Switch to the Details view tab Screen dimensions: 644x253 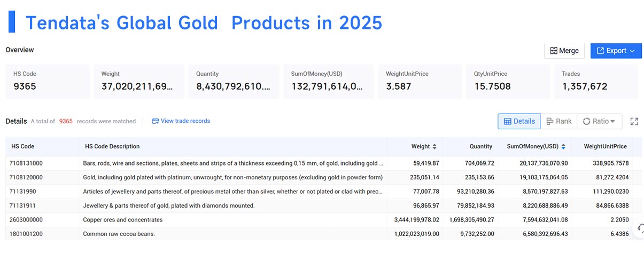(x=519, y=121)
